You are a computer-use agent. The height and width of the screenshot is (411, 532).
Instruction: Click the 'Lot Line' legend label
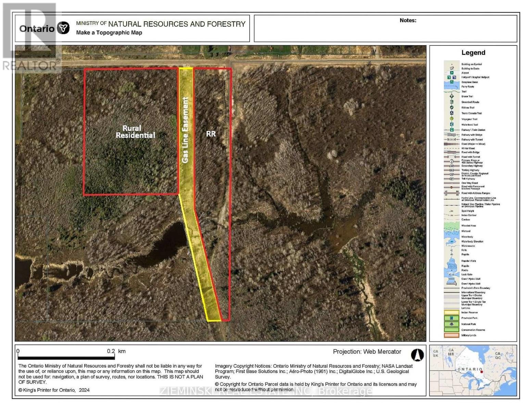click(x=466, y=308)
